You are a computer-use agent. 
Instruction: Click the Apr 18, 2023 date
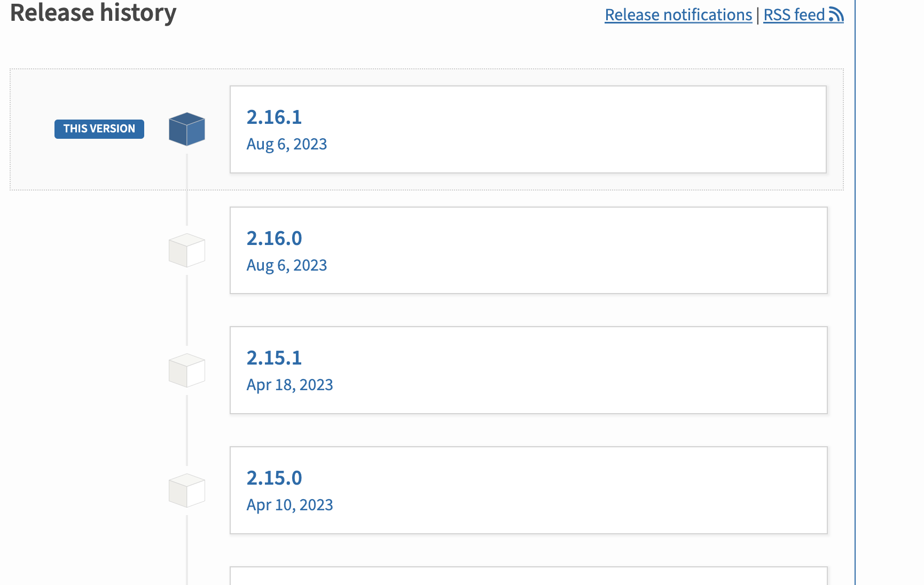click(x=289, y=385)
